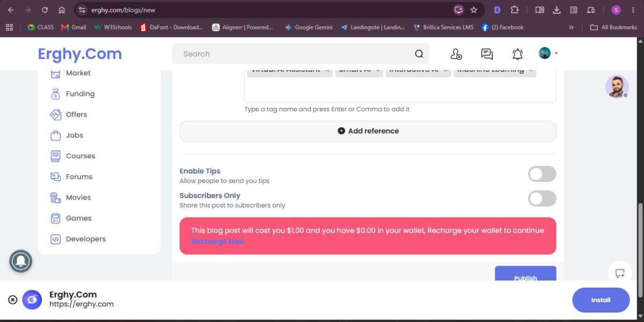Open the floating chat icon
Image resolution: width=644 pixels, height=322 pixels.
click(x=620, y=273)
